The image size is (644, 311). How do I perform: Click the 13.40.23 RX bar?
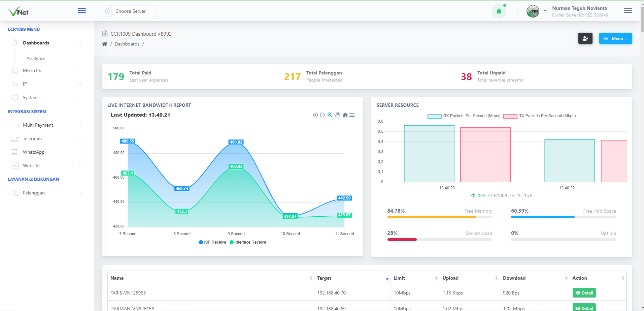pyautogui.click(x=429, y=154)
